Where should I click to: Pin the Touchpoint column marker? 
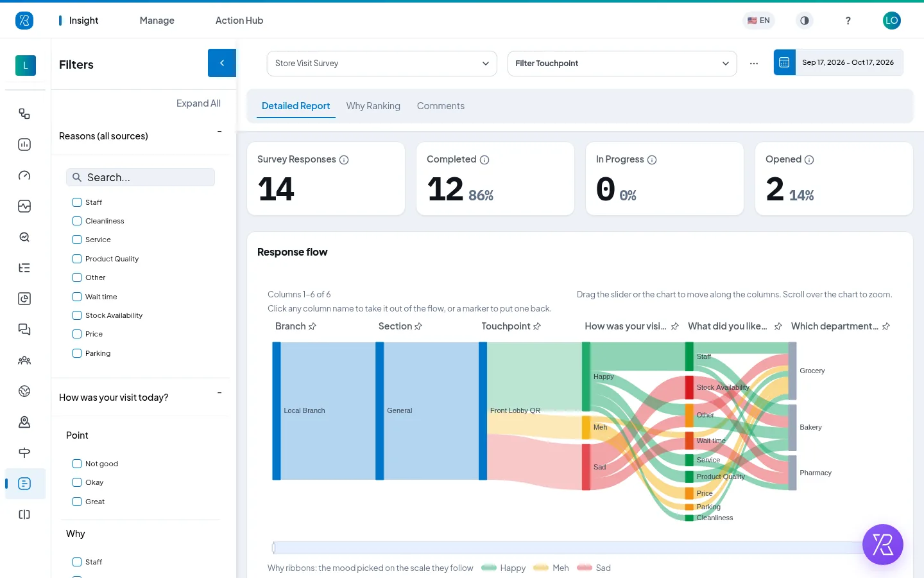(537, 326)
